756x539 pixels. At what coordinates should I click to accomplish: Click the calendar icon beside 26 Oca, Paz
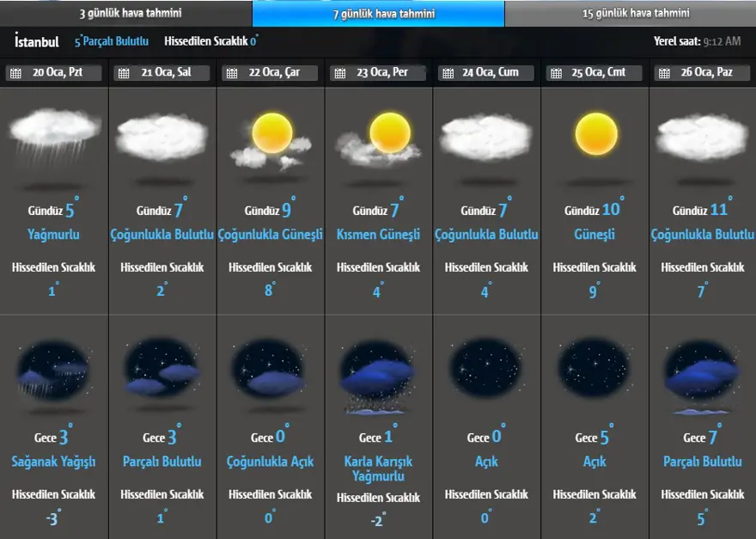pyautogui.click(x=665, y=74)
